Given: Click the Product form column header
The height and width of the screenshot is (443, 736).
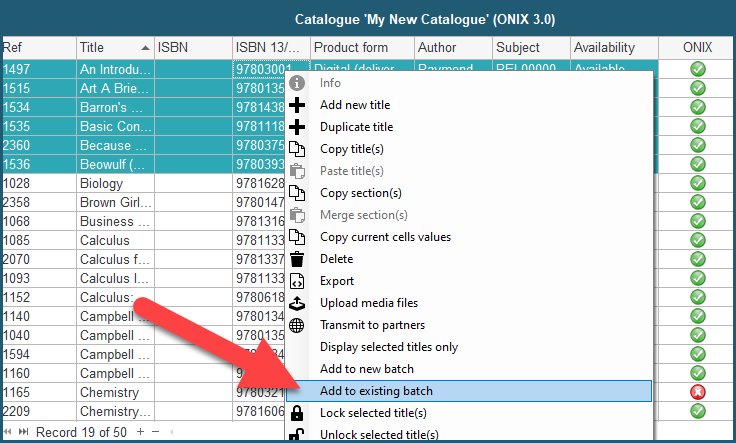Looking at the screenshot, I should click(x=362, y=47).
